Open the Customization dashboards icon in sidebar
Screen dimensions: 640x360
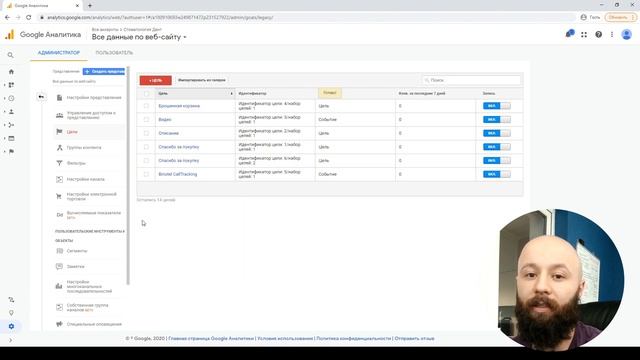tap(11, 85)
